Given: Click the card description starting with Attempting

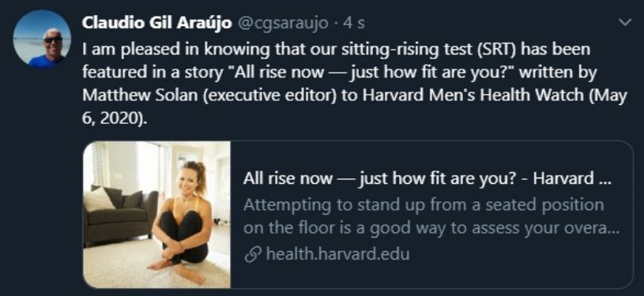Looking at the screenshot, I should click(431, 217).
